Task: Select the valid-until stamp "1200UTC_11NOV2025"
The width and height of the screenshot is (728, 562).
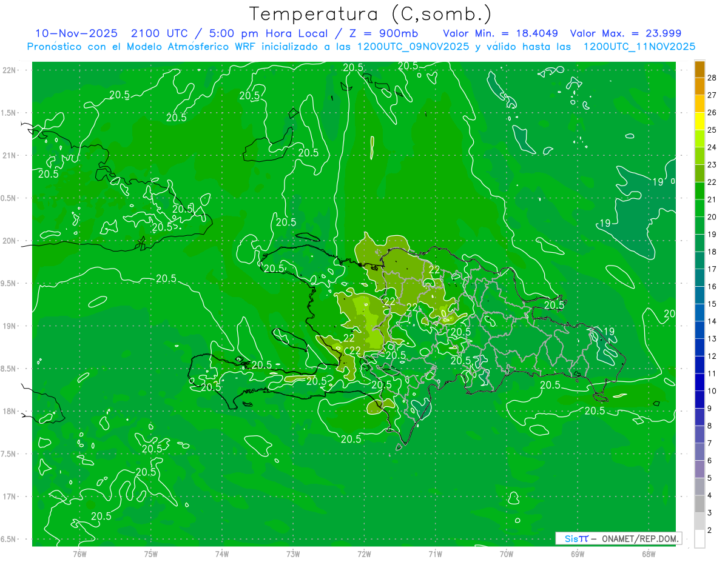Action: (x=639, y=46)
